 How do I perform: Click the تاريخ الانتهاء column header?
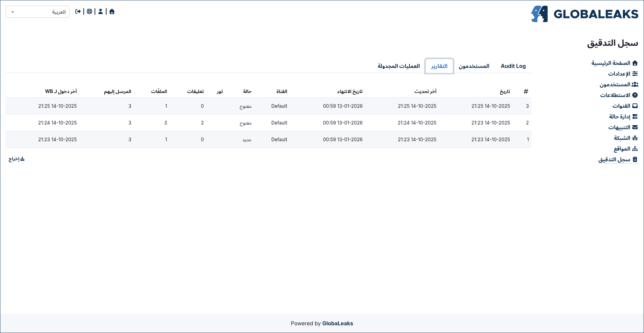coord(350,91)
